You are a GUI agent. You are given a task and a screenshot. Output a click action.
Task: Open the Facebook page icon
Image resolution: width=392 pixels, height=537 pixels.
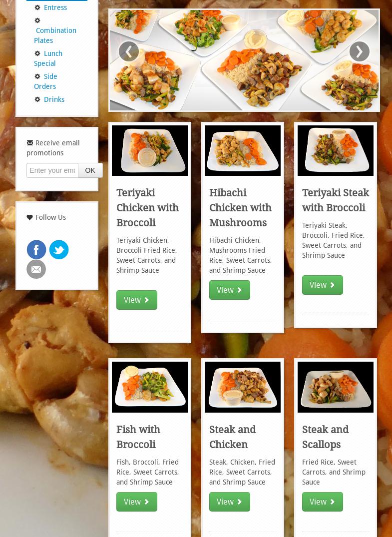pos(36,250)
